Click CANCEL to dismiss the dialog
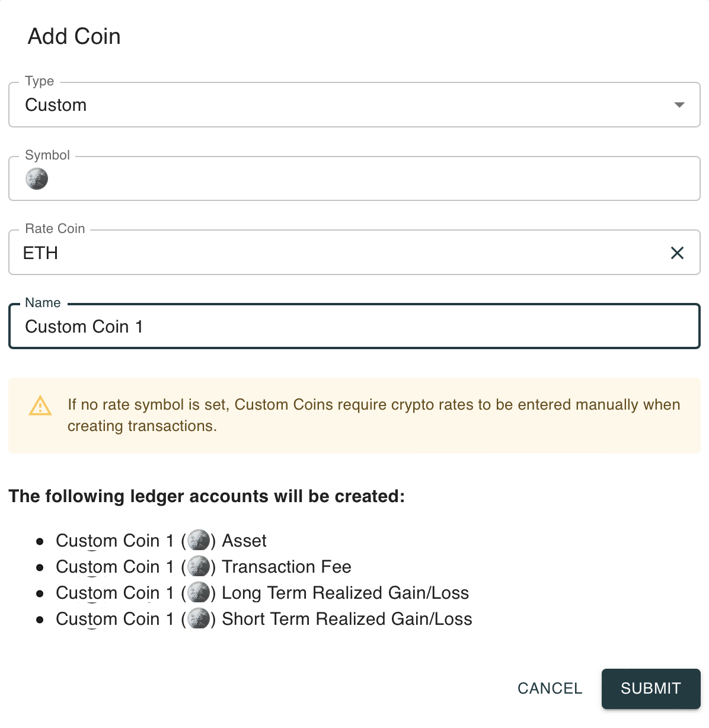This screenshot has width=709, height=728. pyautogui.click(x=549, y=688)
